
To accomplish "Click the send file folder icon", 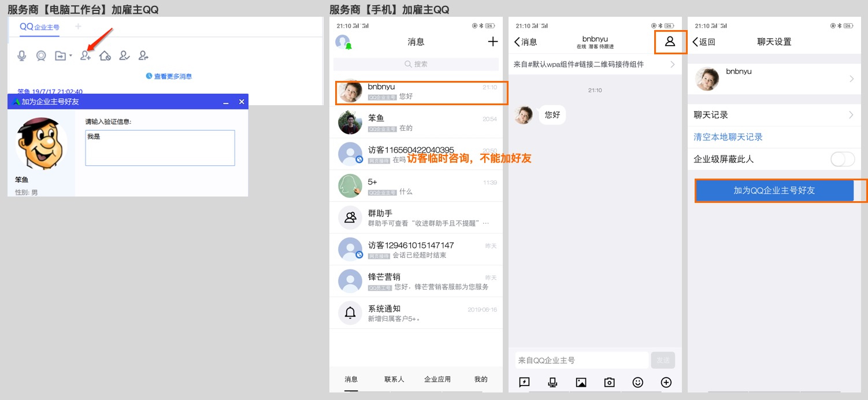I will 60,55.
